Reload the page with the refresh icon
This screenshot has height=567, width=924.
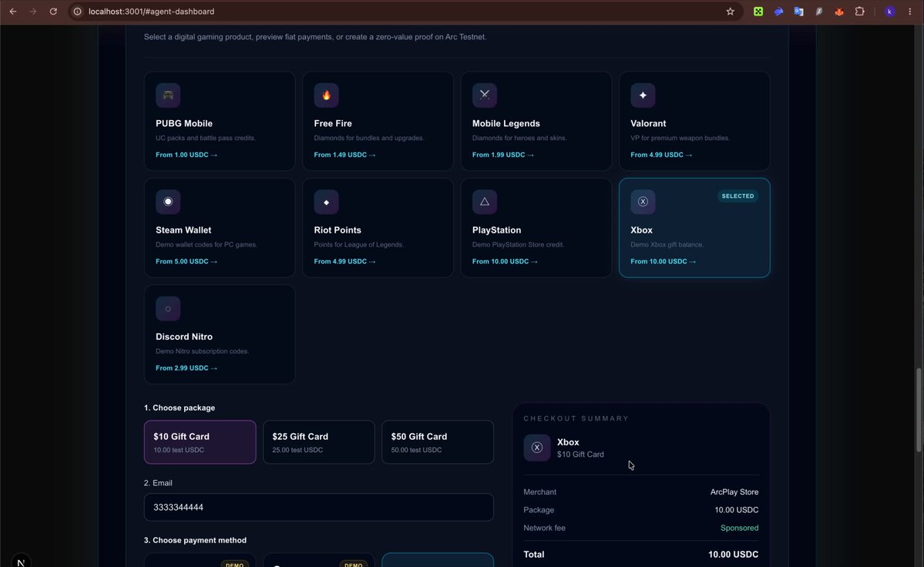point(53,12)
